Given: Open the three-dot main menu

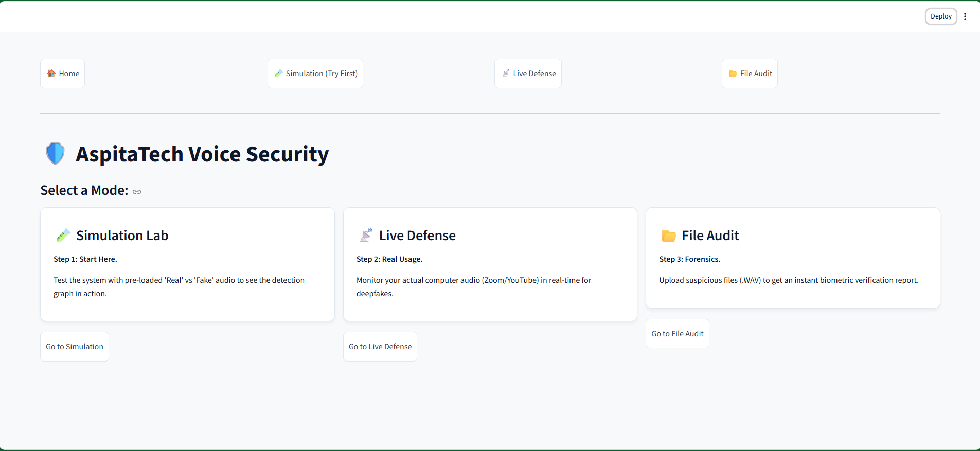Looking at the screenshot, I should (965, 16).
